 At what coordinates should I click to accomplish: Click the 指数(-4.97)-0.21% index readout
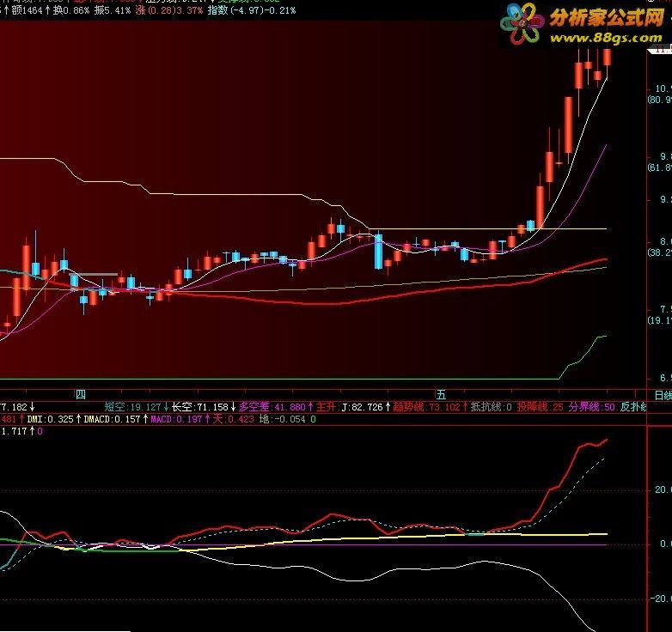252,9
